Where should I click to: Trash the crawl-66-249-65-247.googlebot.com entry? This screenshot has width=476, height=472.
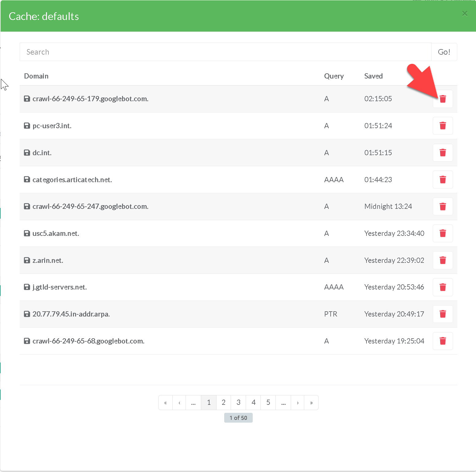click(443, 206)
